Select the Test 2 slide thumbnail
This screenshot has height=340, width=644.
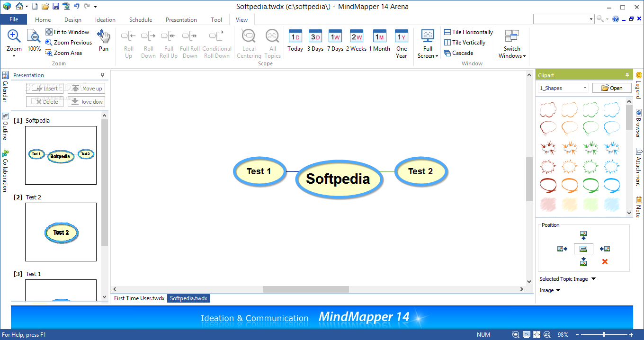click(x=61, y=232)
